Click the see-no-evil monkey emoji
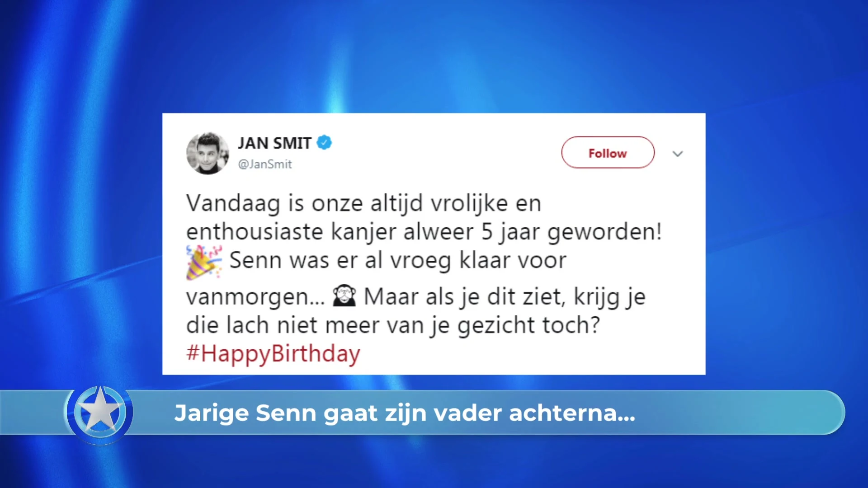This screenshot has height=488, width=868. [344, 296]
